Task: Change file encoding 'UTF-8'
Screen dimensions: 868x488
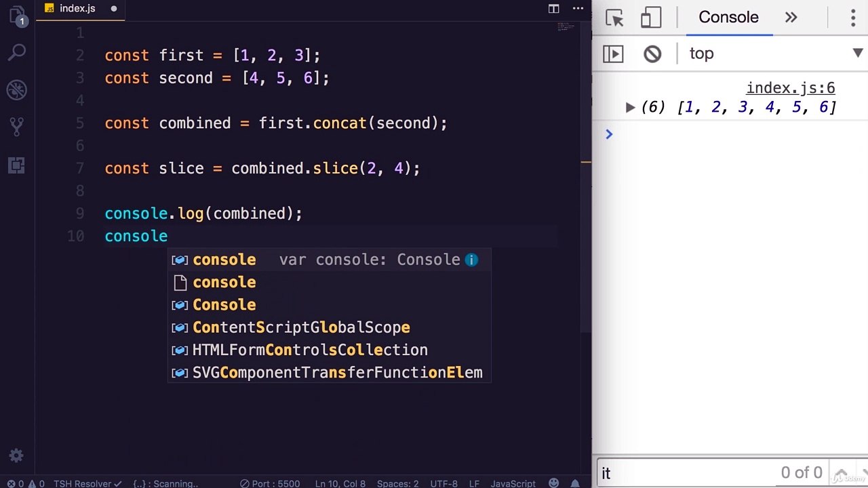Action: pos(444,483)
